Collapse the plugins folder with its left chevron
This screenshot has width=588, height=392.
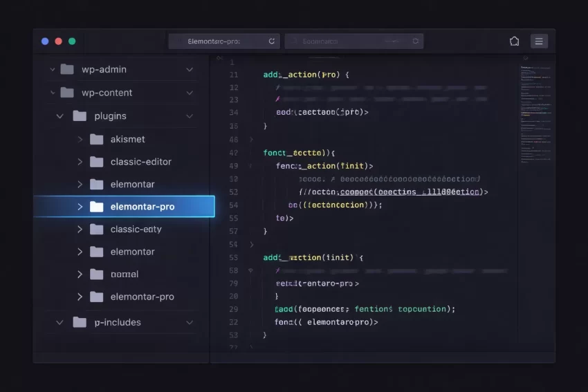59,116
